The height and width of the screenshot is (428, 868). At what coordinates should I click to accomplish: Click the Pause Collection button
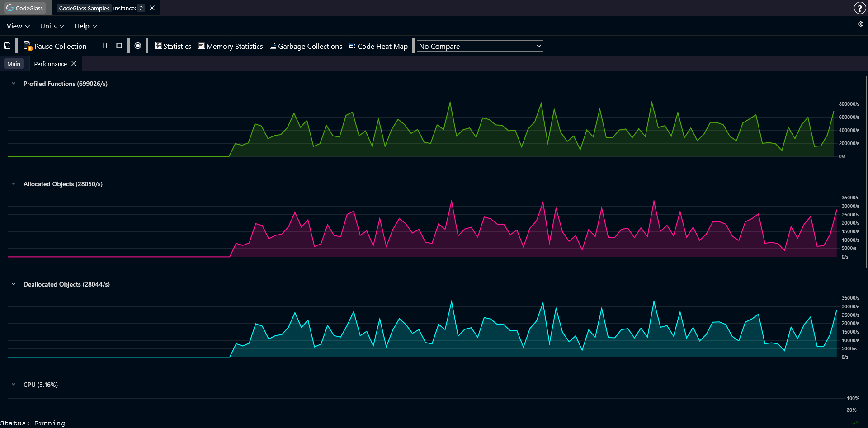click(55, 46)
